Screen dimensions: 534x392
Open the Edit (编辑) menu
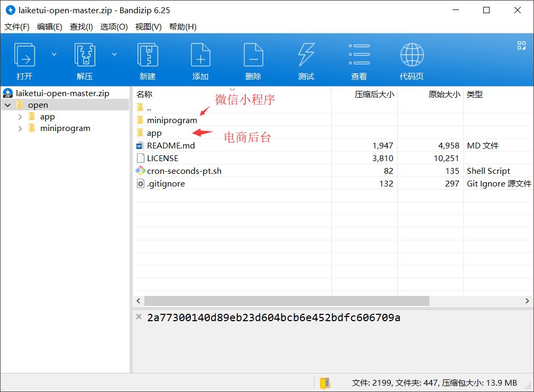coord(49,27)
